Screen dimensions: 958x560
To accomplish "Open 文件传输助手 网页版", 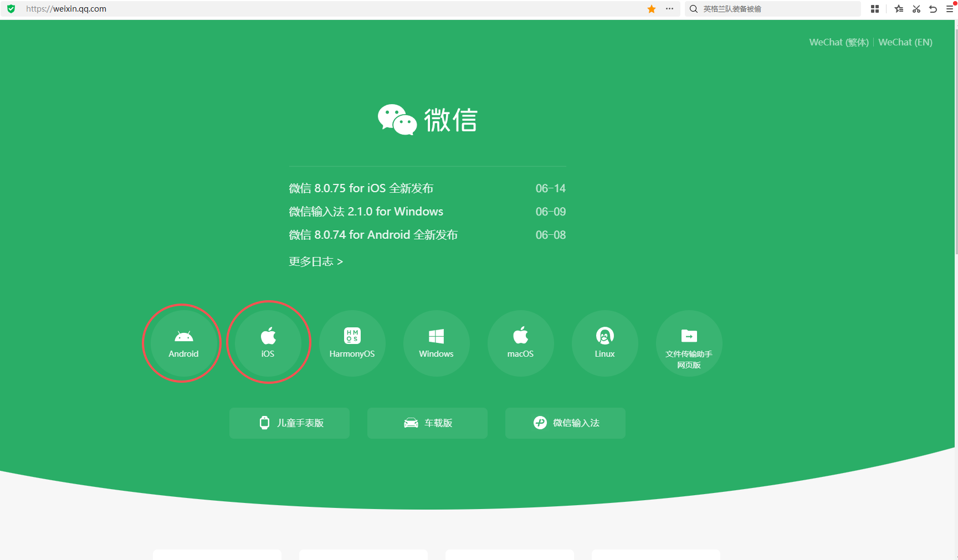I will pos(689,343).
